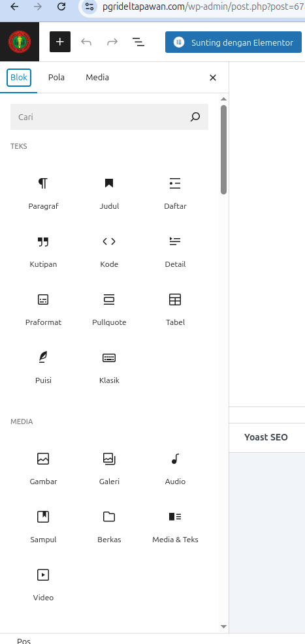The width and height of the screenshot is (305, 644).
Task: Open the Media tab
Action: point(97,77)
